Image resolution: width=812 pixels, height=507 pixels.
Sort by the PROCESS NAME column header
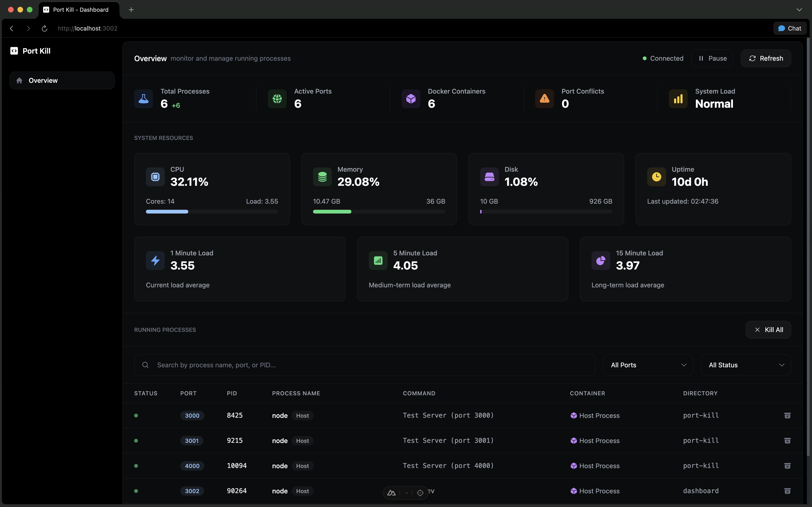coord(296,393)
